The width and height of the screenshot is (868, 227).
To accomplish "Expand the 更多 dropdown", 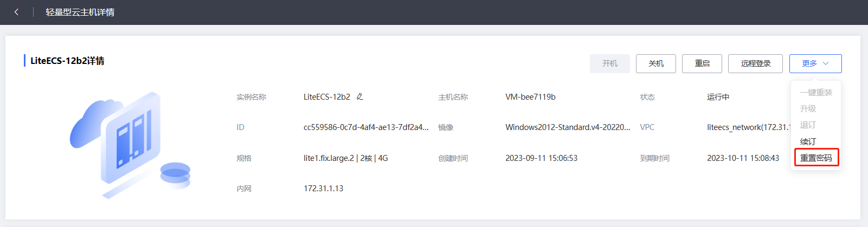I will (x=815, y=63).
